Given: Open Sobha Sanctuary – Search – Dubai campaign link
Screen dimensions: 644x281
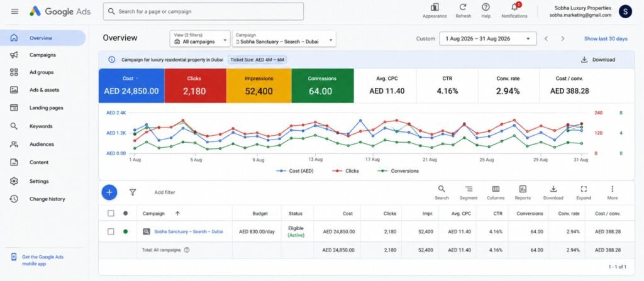Looking at the screenshot, I should [x=189, y=232].
